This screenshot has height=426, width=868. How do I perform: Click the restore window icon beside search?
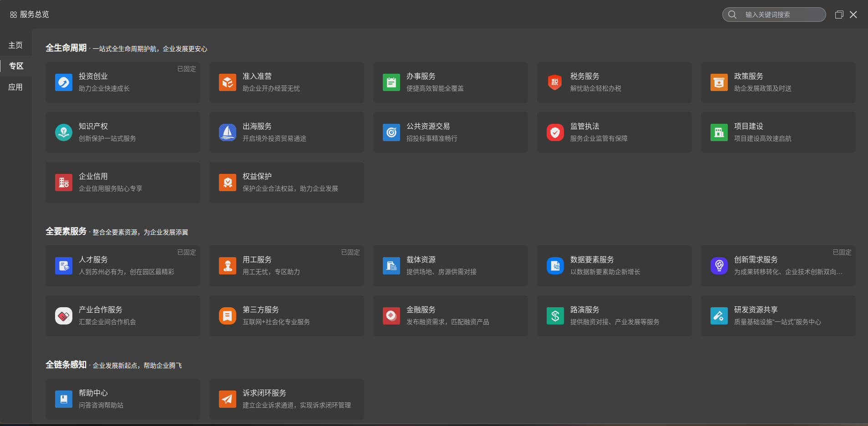click(839, 15)
